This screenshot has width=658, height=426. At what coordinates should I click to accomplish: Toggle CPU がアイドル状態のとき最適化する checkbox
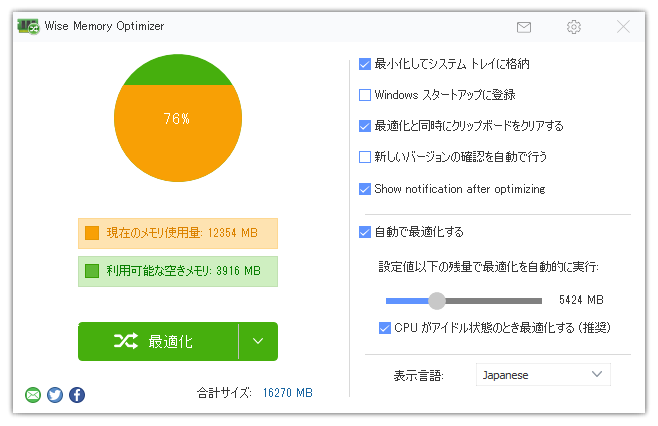coord(384,328)
